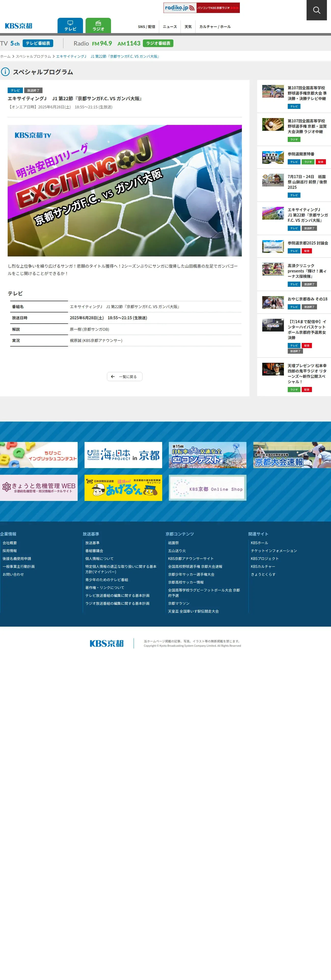This screenshot has width=331, height=980.
Task: Open 番組審議会 footer link
Action: pyautogui.click(x=94, y=551)
